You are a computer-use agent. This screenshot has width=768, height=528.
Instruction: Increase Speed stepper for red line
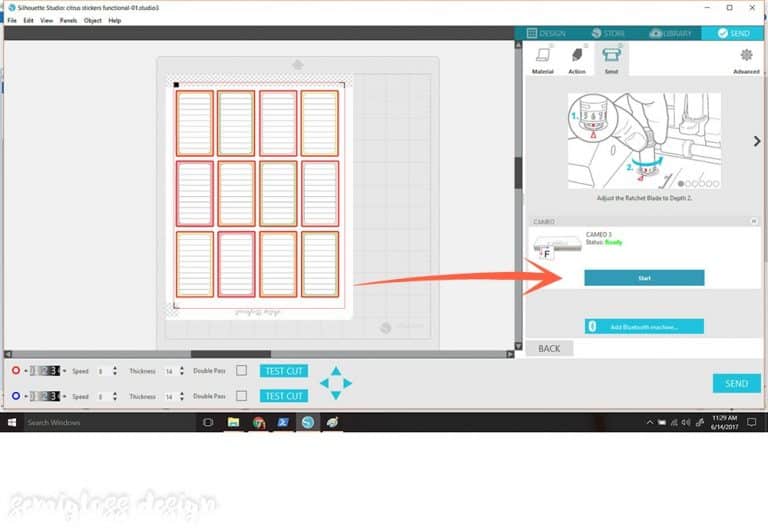click(x=115, y=368)
